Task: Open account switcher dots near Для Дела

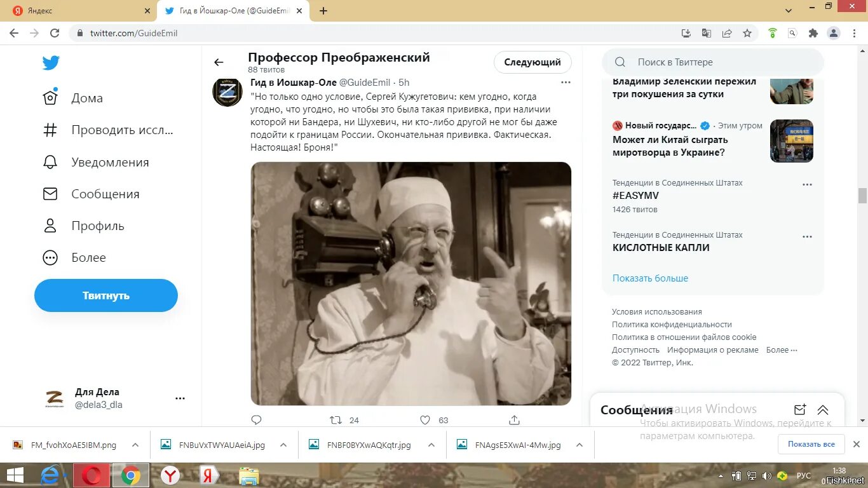Action: pos(180,398)
